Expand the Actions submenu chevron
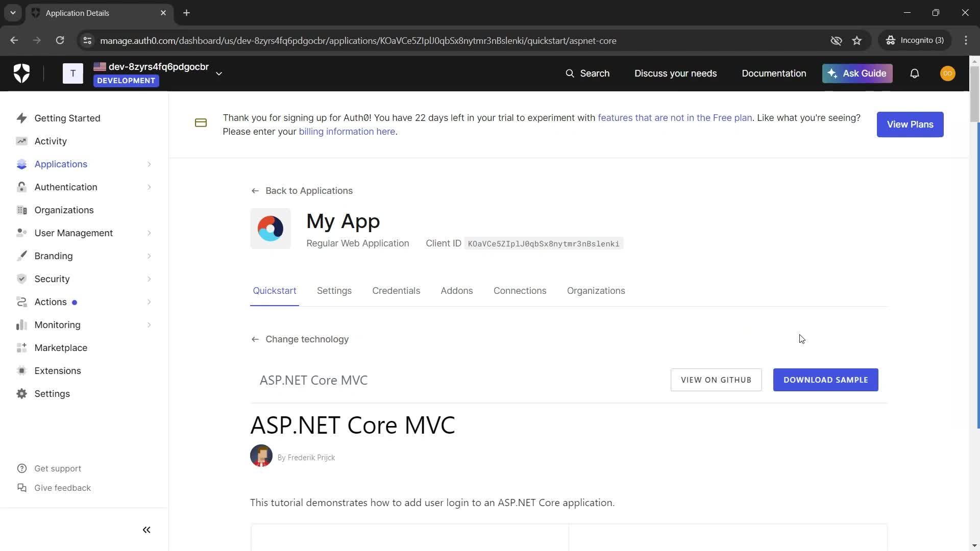The width and height of the screenshot is (980, 551). click(x=149, y=302)
